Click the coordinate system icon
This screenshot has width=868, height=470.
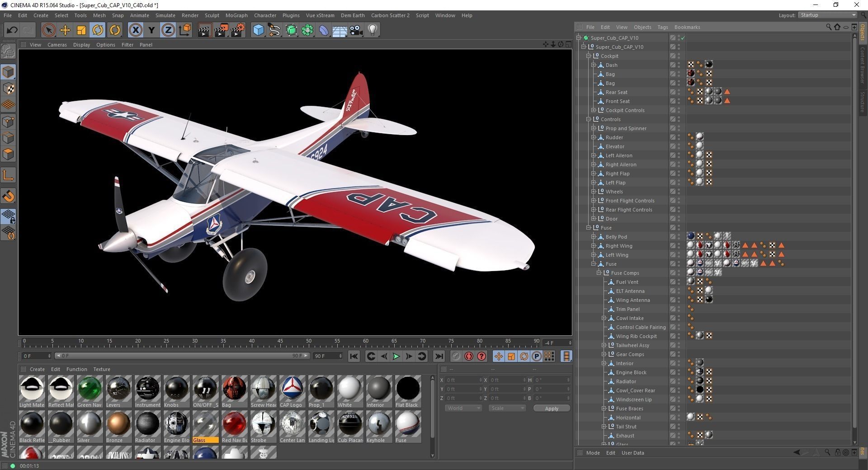184,30
